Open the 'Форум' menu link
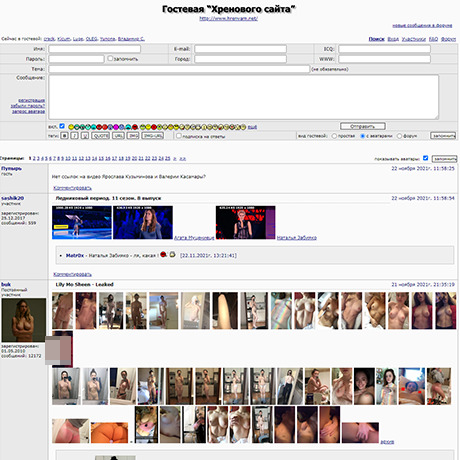The width and height of the screenshot is (460, 460). point(448,39)
